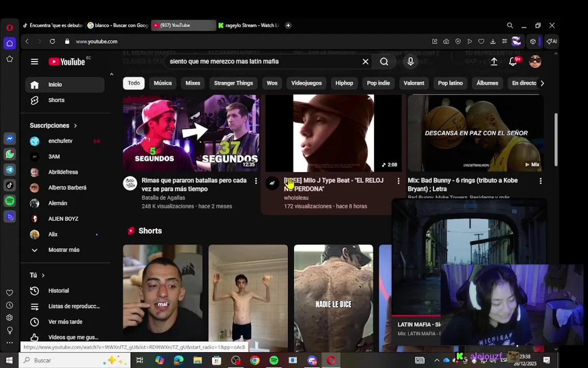
Task: Open options menu for Milo J Type Beat
Action: click(x=398, y=181)
